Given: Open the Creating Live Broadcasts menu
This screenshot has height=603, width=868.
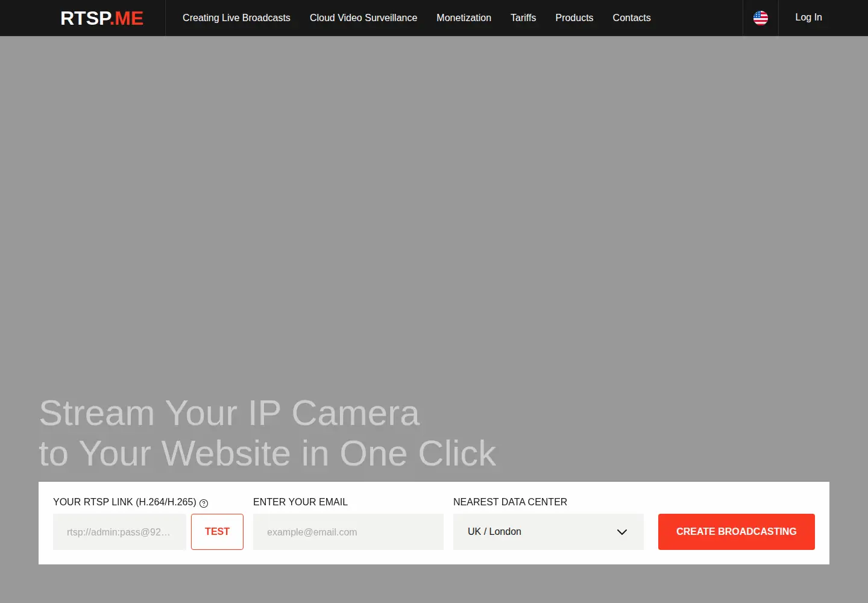Looking at the screenshot, I should click(x=236, y=18).
